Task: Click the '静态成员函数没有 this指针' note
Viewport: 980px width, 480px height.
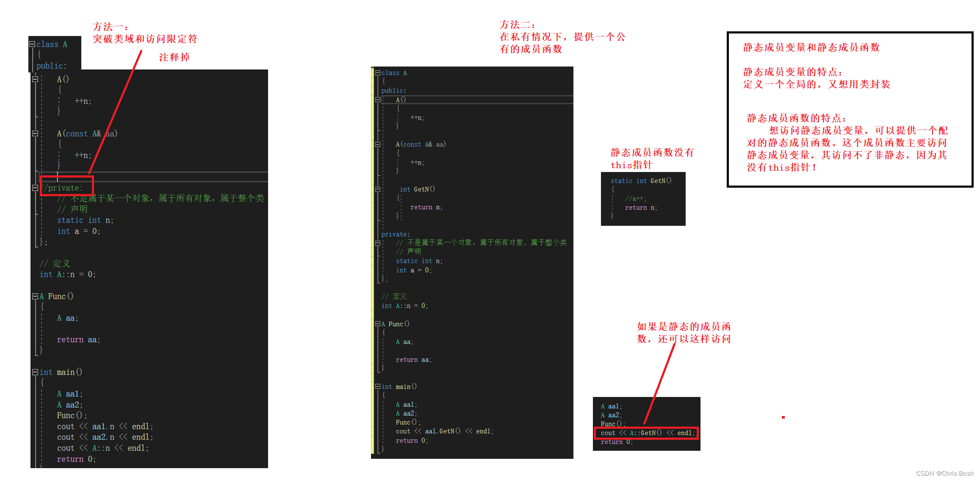Action: coord(652,159)
